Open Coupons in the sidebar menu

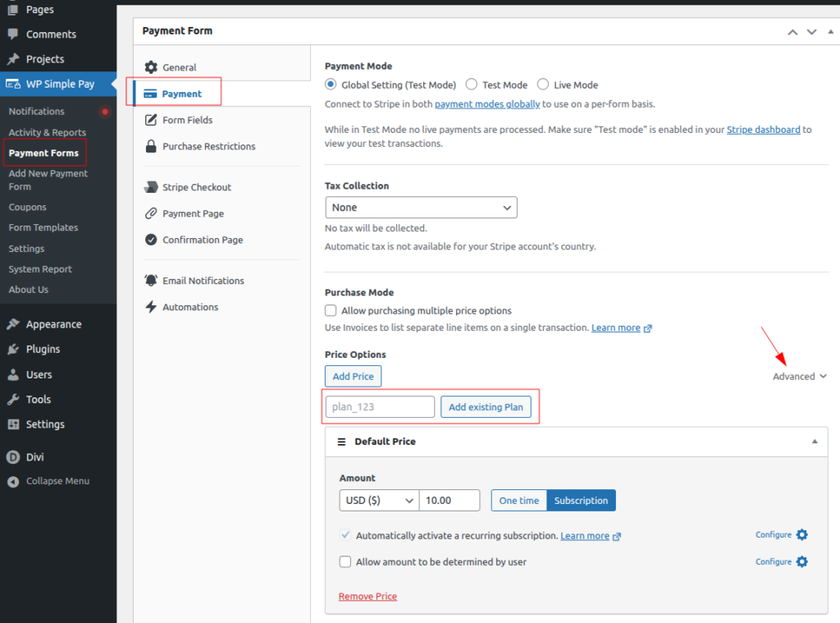[28, 207]
